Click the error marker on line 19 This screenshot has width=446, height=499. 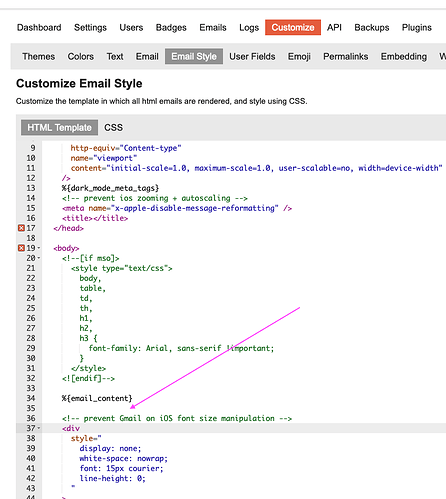21,248
